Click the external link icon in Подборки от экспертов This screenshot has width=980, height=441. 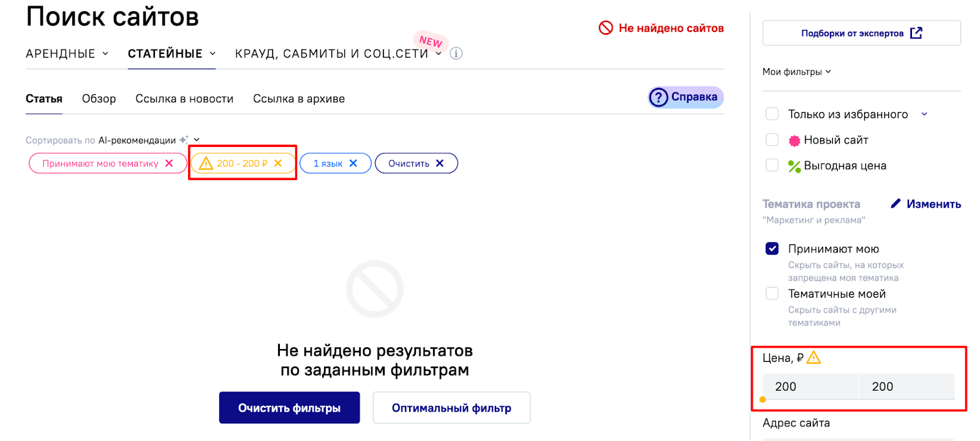(x=916, y=33)
